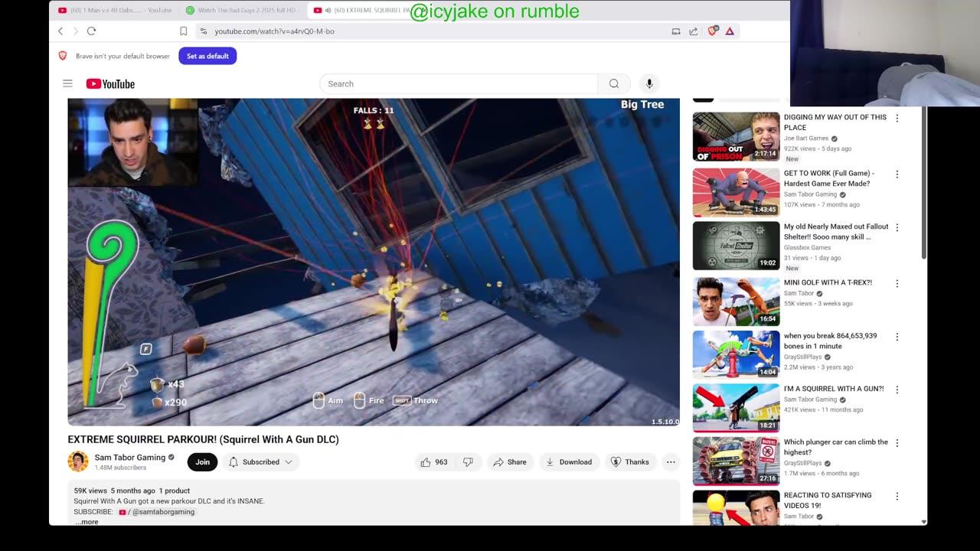Open options for GET TO WORK video

click(897, 174)
